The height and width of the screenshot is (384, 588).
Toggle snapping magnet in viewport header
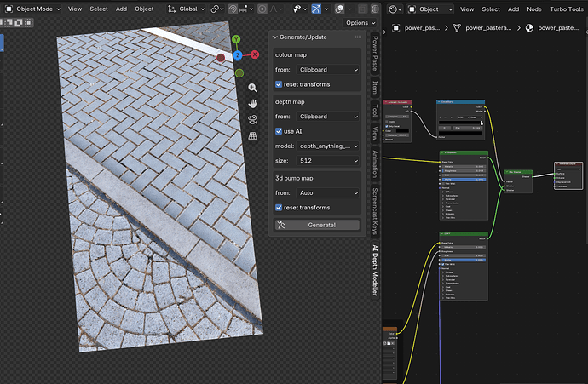233,9
